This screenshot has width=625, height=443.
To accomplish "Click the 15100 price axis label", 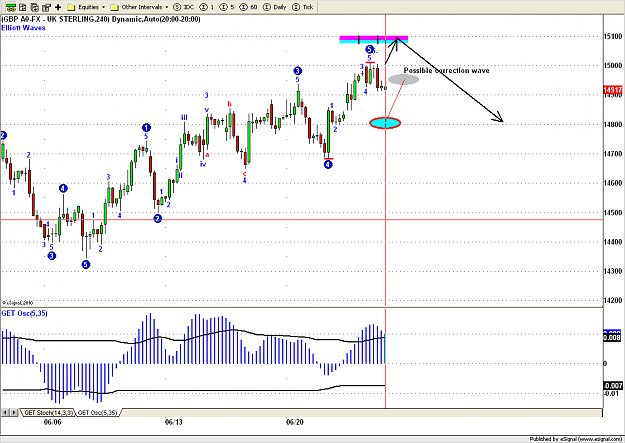I will pyautogui.click(x=613, y=36).
